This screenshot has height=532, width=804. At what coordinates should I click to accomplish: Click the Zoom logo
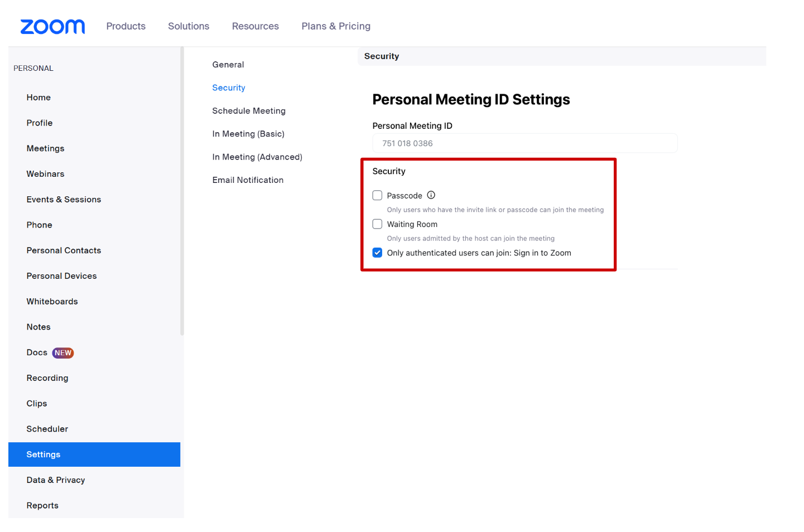click(52, 26)
